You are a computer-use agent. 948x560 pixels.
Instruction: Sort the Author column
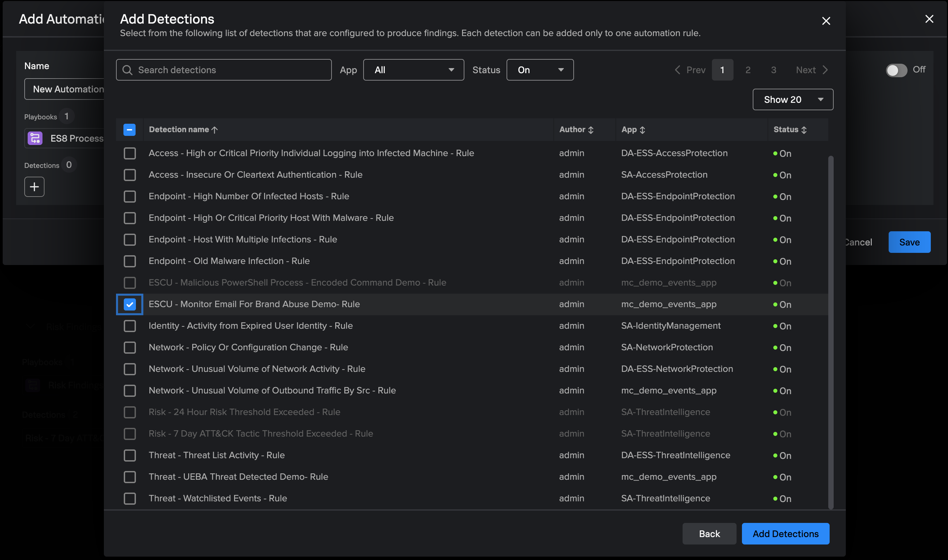pyautogui.click(x=591, y=130)
